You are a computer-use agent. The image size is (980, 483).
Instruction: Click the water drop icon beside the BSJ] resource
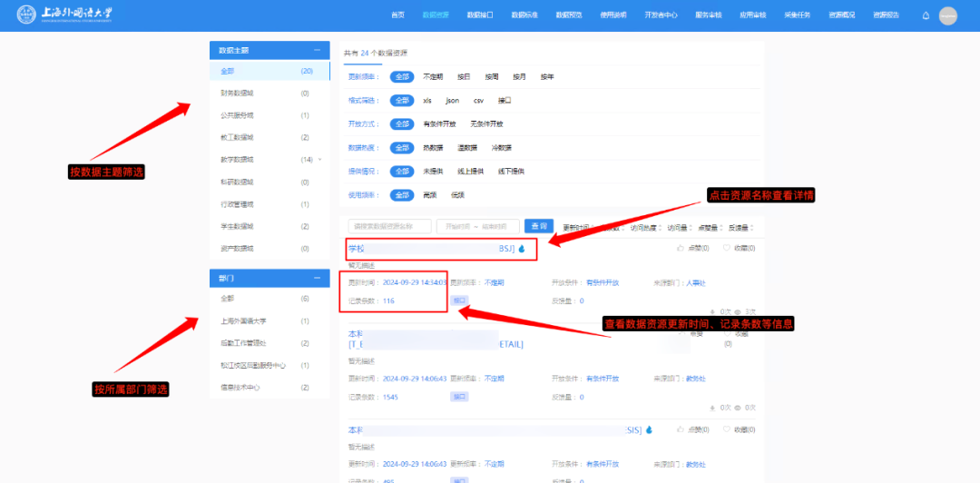522,249
